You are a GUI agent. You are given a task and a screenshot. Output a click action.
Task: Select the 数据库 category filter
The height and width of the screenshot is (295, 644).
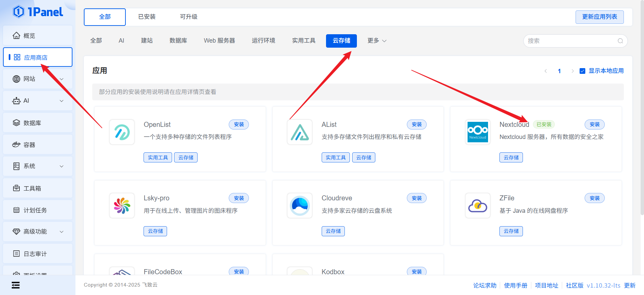point(178,41)
